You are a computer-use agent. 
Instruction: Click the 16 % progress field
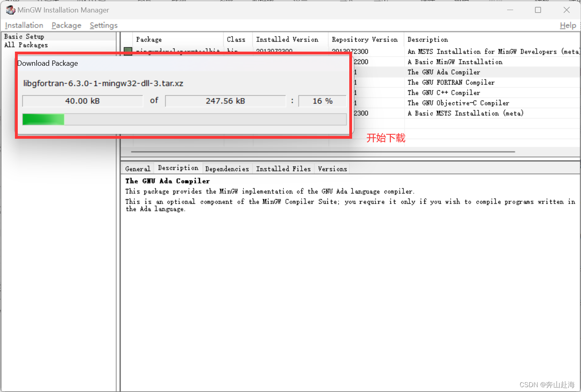pyautogui.click(x=322, y=101)
